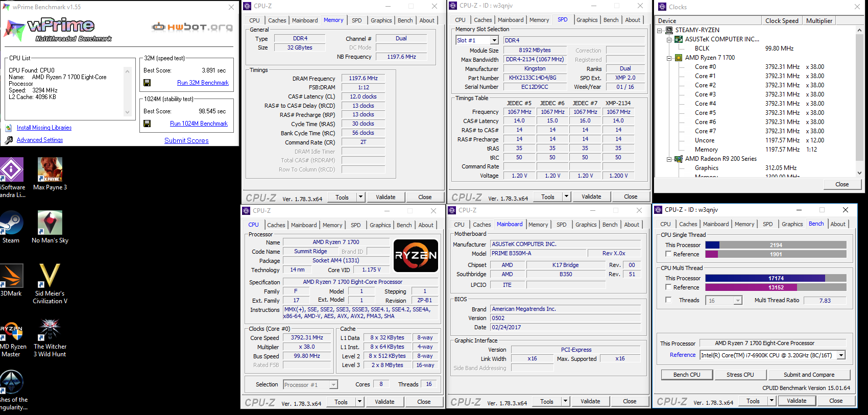
Task: Click This Processor single thread score bar
Action: pyautogui.click(x=776, y=245)
